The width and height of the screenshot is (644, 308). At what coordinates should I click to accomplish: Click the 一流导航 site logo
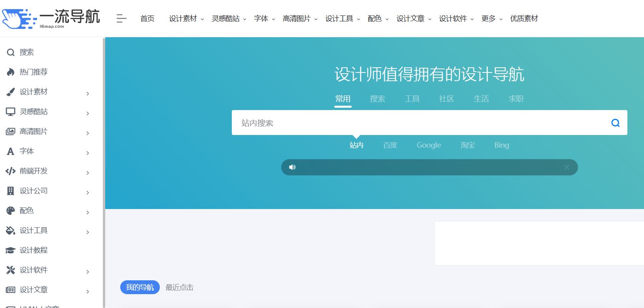tap(51, 18)
